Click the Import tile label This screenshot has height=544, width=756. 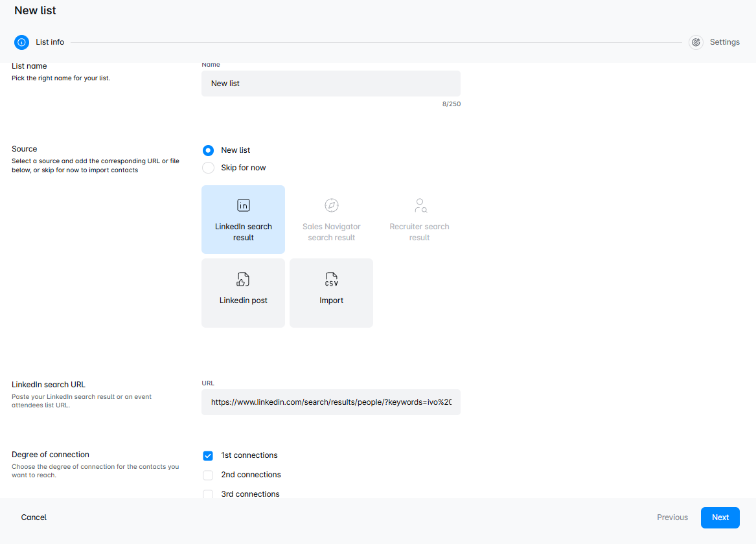click(332, 300)
